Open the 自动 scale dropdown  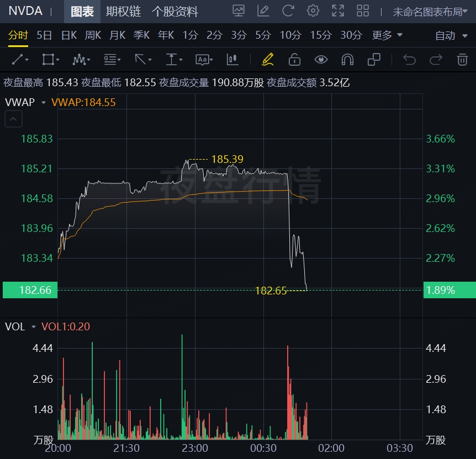tap(451, 36)
